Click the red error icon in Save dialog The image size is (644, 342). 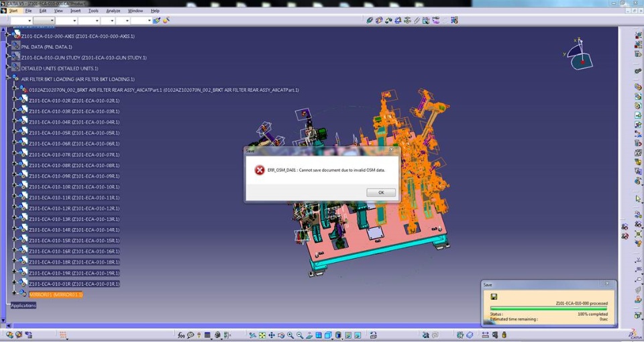pos(260,170)
